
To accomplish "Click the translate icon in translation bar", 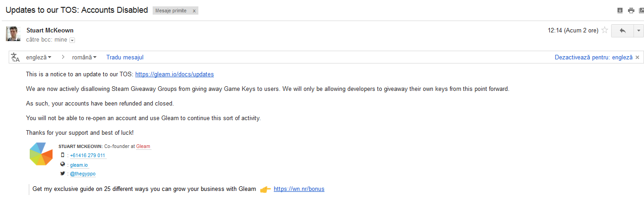I will click(16, 57).
